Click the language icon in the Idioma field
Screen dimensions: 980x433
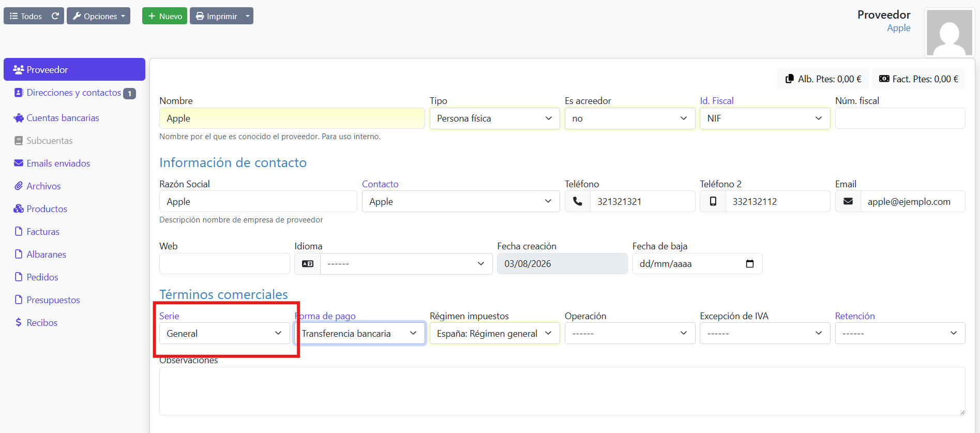(308, 264)
